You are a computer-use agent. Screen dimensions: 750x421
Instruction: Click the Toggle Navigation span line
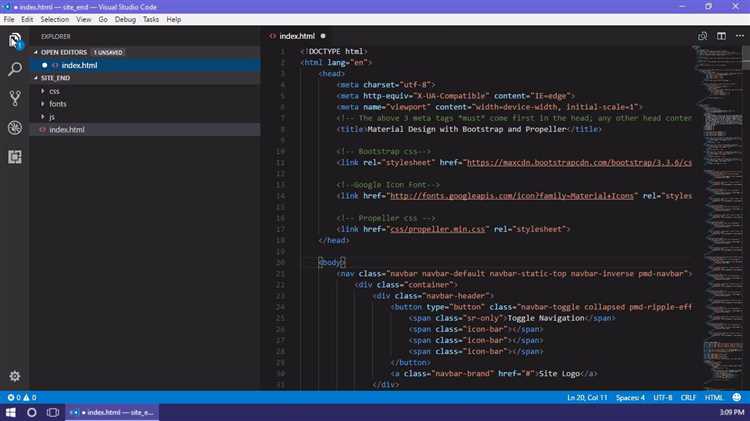(512, 318)
